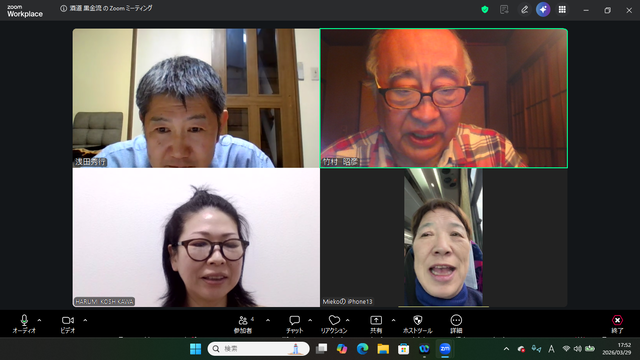This screenshot has width=640, height=360.
Task: Open microphone in-use tray indicator
Action: (536, 349)
